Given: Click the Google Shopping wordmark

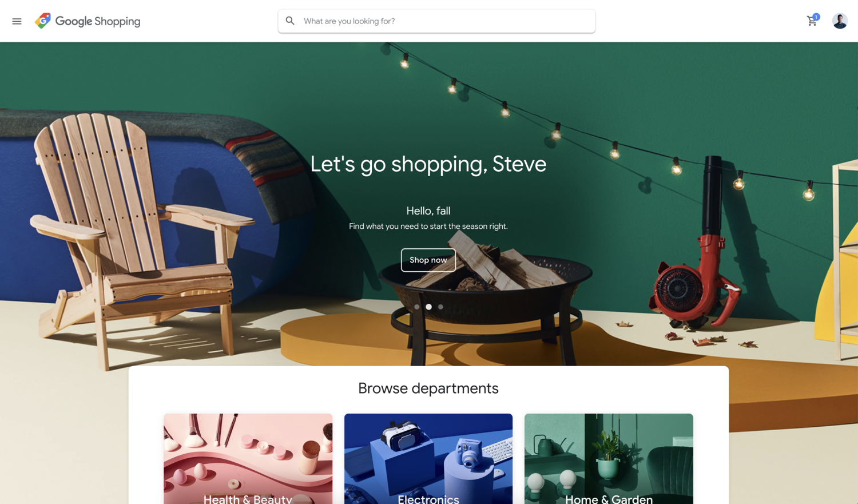Looking at the screenshot, I should [98, 21].
